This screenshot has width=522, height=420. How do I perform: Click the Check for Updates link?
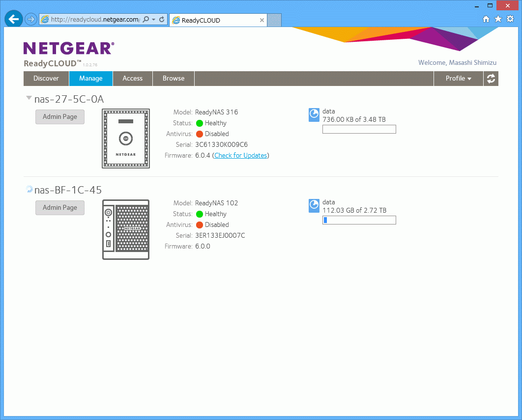pos(241,156)
